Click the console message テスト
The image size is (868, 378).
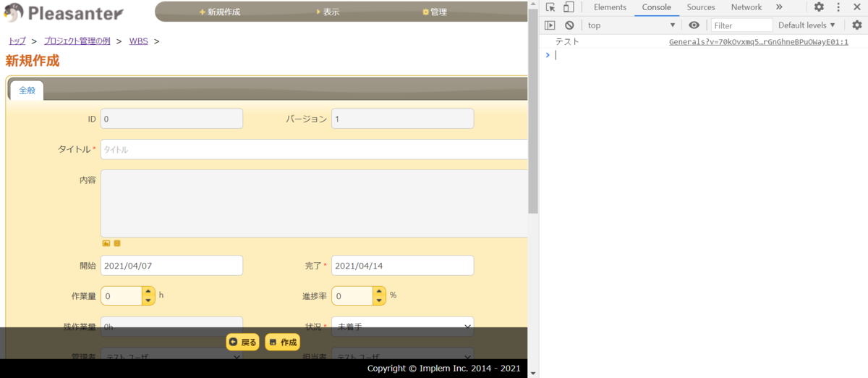pos(567,42)
